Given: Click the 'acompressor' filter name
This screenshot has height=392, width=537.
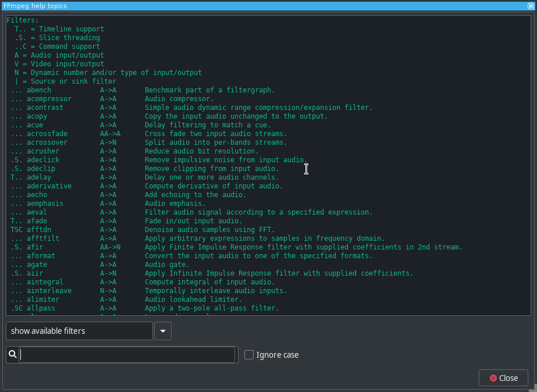Looking at the screenshot, I should pos(49,99).
